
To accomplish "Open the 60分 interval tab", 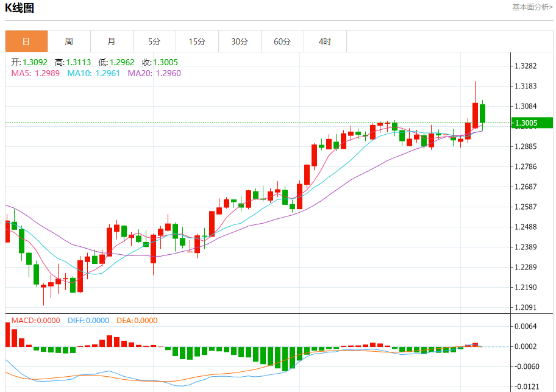I will coord(283,41).
